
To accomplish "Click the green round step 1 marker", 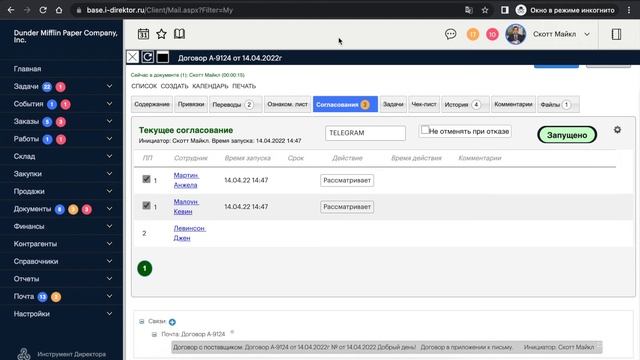I will click(x=144, y=269).
